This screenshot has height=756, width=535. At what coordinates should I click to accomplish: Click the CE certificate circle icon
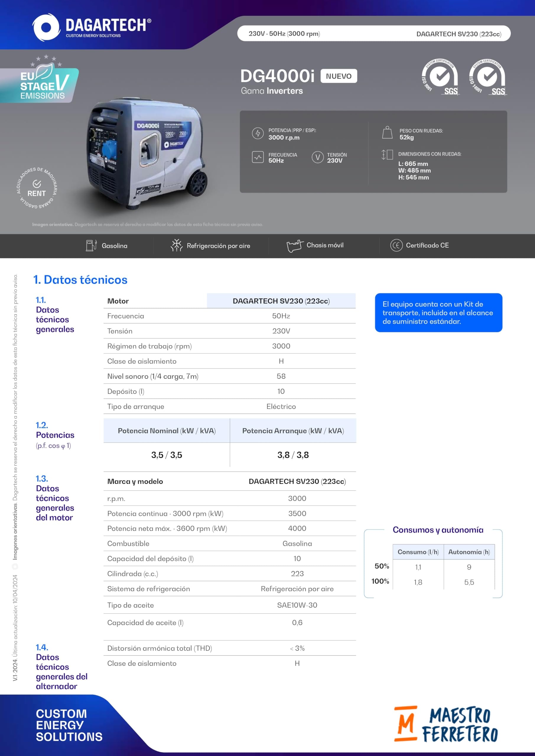pyautogui.click(x=396, y=245)
